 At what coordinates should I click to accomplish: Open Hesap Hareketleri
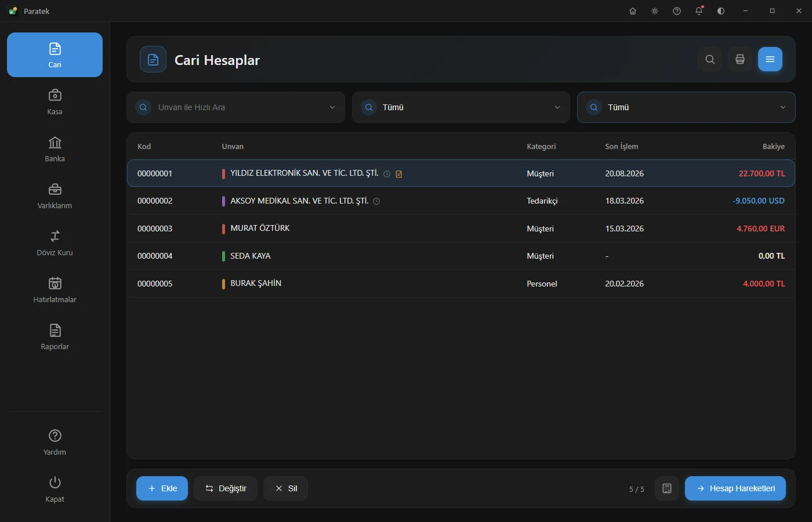click(x=735, y=488)
